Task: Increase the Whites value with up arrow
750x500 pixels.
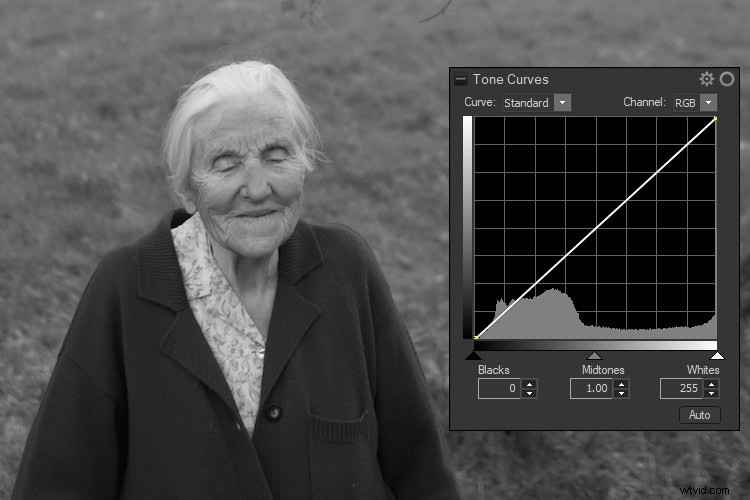Action: (711, 384)
